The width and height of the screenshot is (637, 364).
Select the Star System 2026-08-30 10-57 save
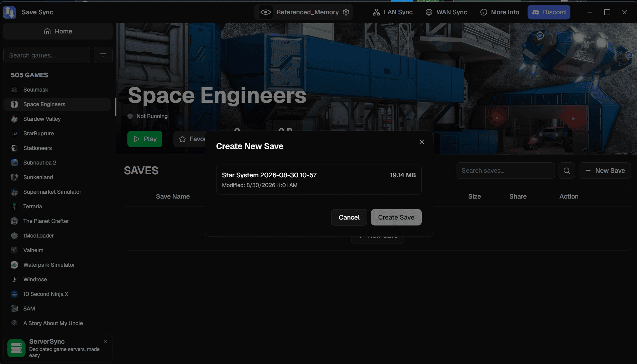pos(319,180)
